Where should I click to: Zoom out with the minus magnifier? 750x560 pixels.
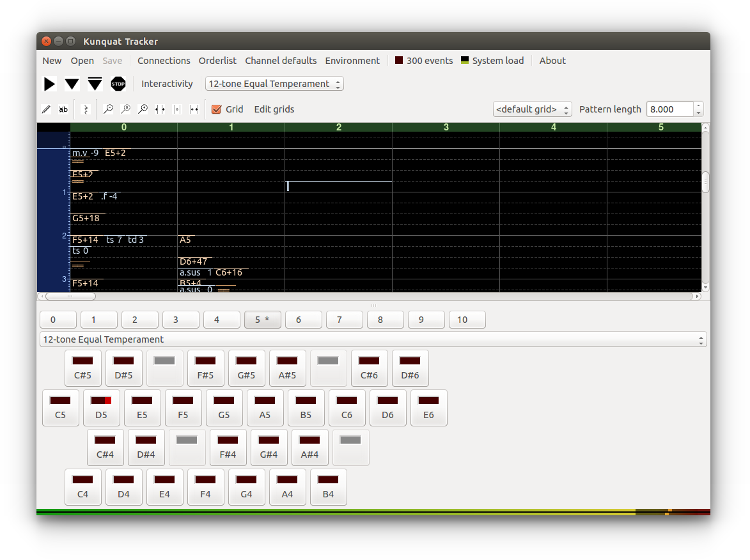point(109,109)
